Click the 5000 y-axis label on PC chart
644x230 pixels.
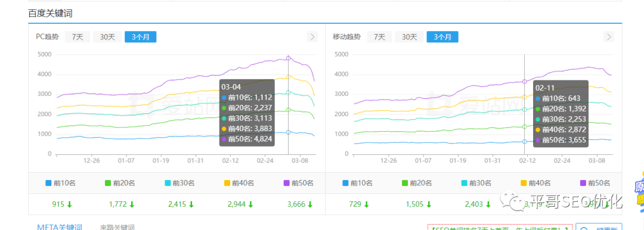coord(44,54)
